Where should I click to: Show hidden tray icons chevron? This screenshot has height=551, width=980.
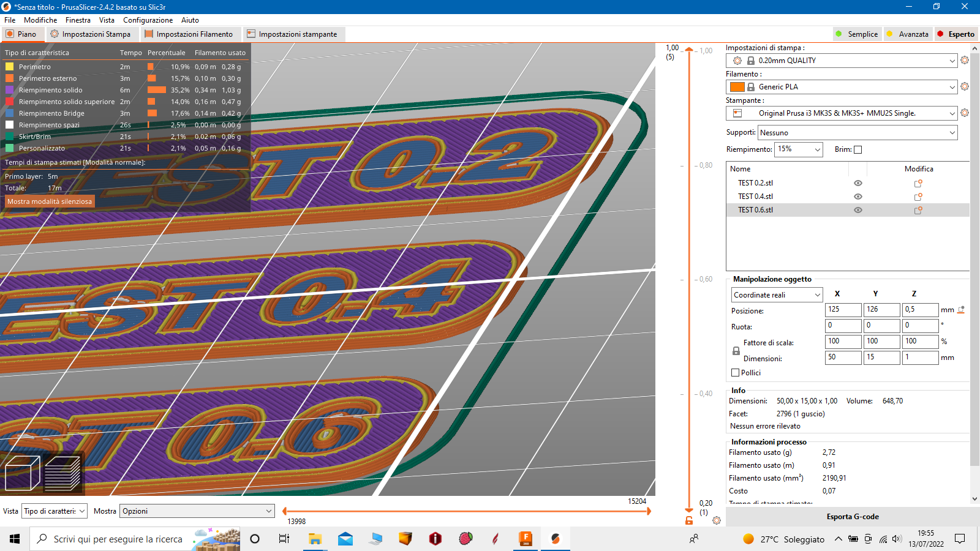click(x=838, y=539)
